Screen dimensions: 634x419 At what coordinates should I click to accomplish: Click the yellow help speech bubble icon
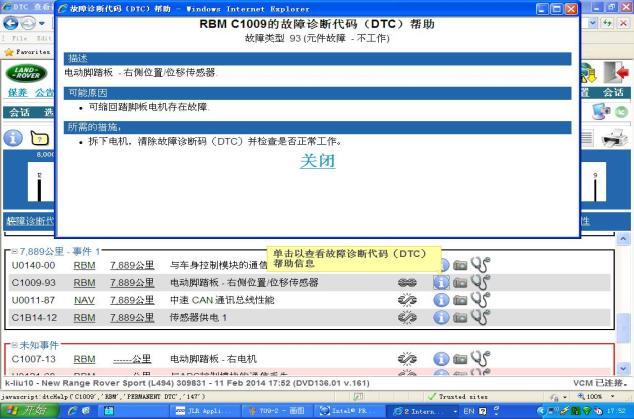coord(40,139)
